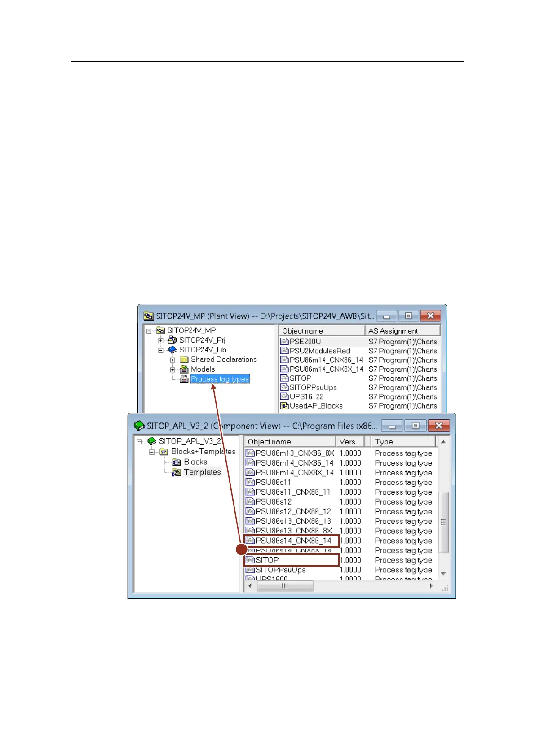Select PSU86m14_CNX8X_14 in Plant View list

[326, 369]
